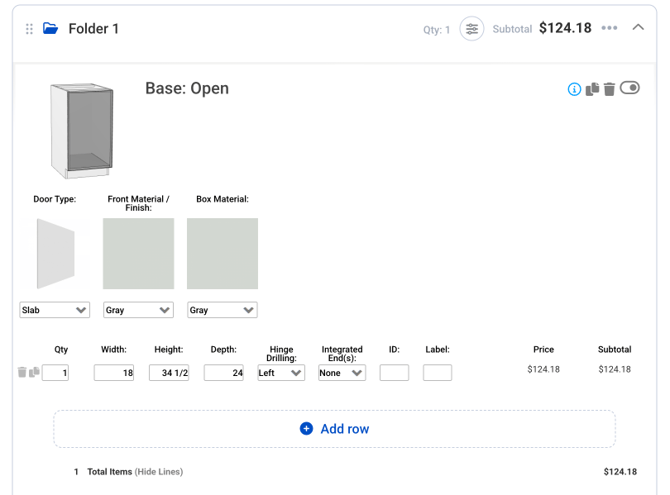The image size is (670, 495).
Task: Click the Hide Lines link
Action: pos(159,471)
